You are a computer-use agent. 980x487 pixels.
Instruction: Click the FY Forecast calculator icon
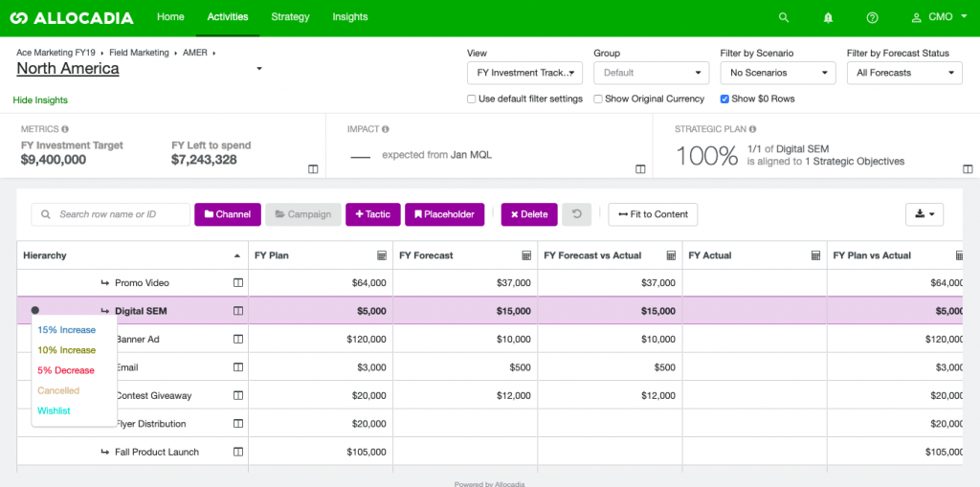click(x=526, y=255)
